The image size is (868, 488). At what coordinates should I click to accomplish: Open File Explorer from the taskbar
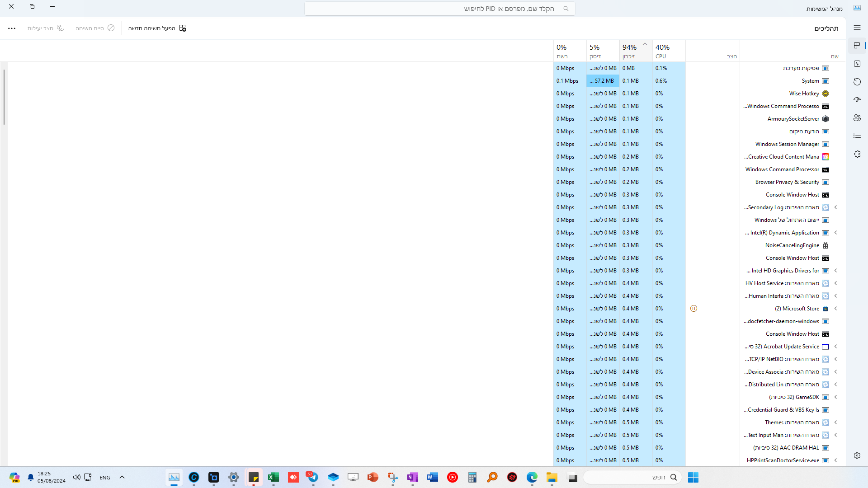point(552,477)
